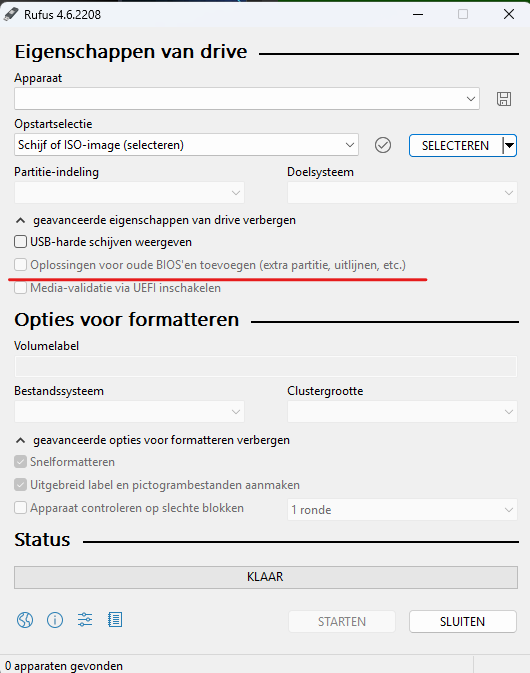Collapse geavanceerde eigenschappen van drive
Screen dimensions: 530x673
[155, 220]
